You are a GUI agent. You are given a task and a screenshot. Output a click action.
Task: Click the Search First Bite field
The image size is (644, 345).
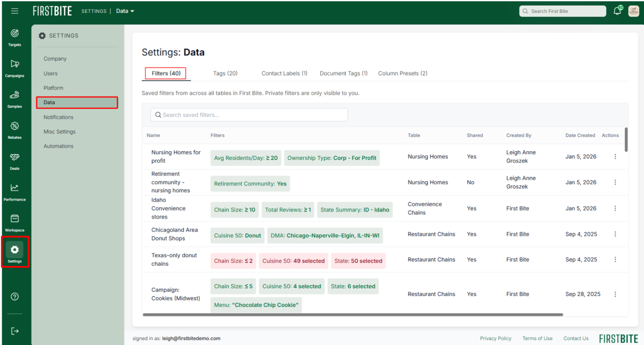(563, 11)
